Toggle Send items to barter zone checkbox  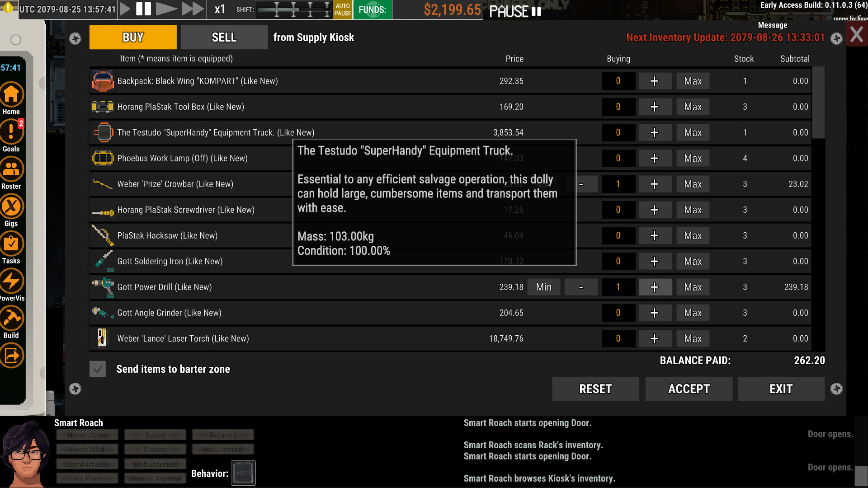coord(98,369)
